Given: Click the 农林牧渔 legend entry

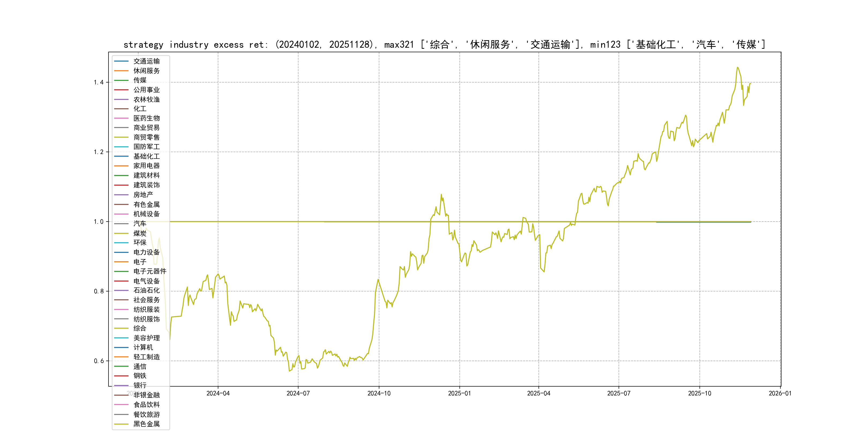Looking at the screenshot, I should [146, 99].
